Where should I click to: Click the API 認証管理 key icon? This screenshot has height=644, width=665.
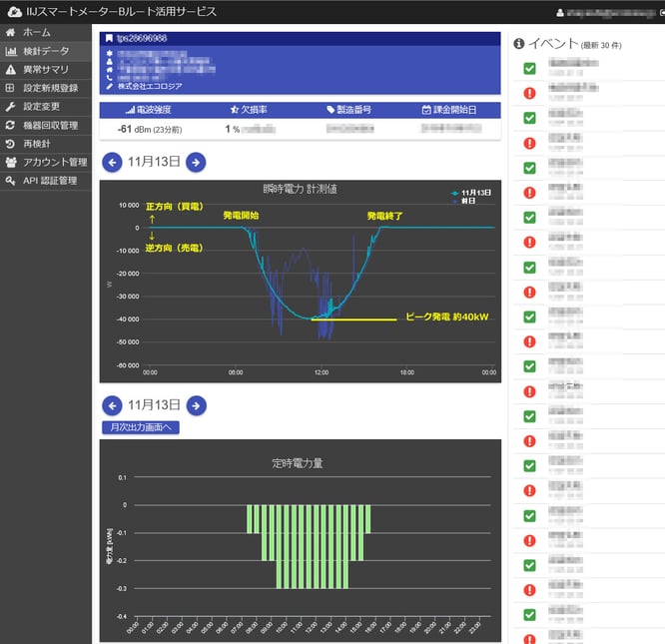[11, 181]
